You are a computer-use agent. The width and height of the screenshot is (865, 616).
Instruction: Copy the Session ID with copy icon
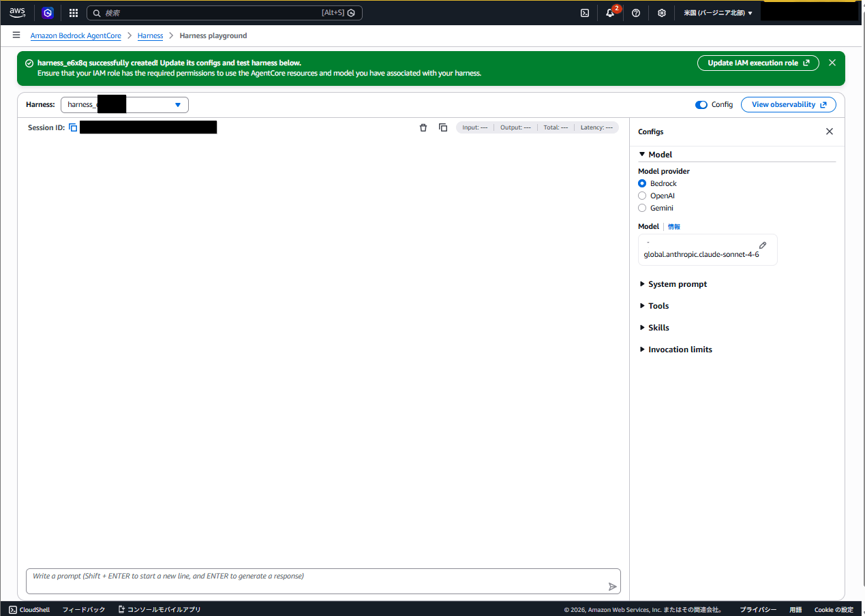coord(73,127)
